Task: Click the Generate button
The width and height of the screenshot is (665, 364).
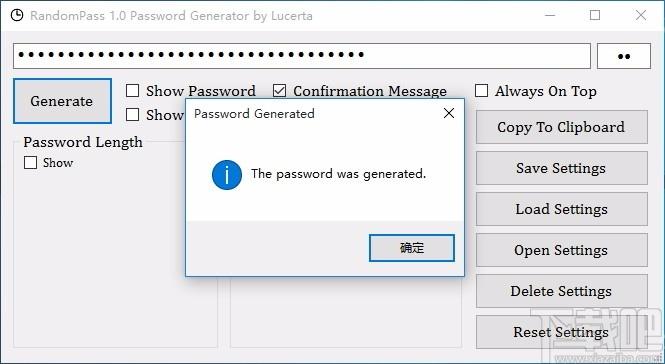Action: click(x=62, y=101)
